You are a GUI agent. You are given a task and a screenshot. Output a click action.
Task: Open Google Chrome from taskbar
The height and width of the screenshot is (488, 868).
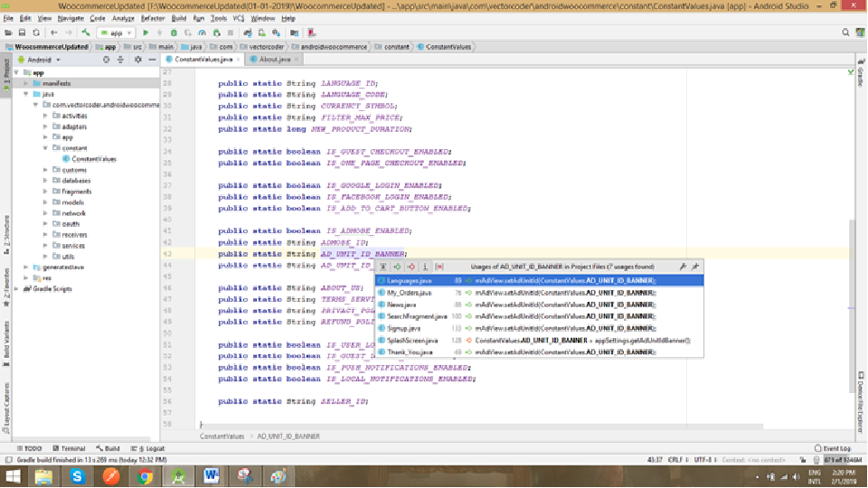pos(145,476)
